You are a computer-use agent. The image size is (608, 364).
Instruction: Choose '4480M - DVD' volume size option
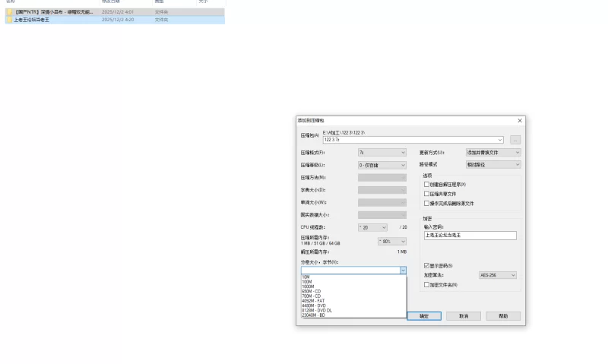click(x=353, y=305)
